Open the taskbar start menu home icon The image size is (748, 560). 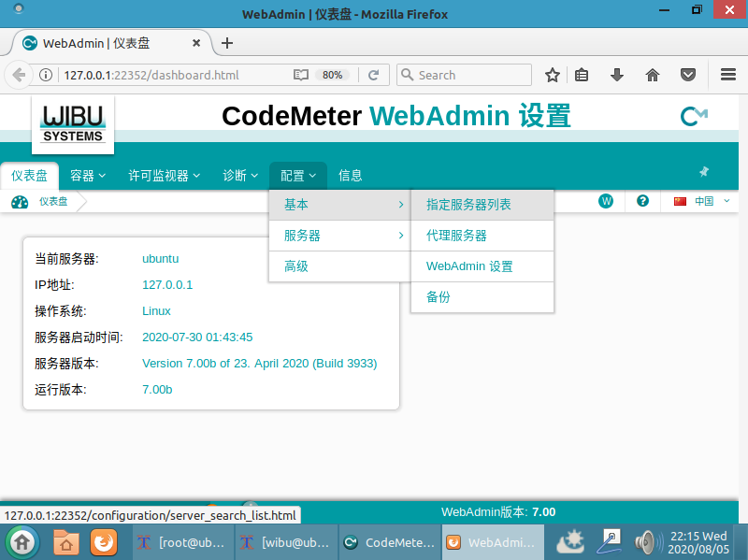[22, 542]
